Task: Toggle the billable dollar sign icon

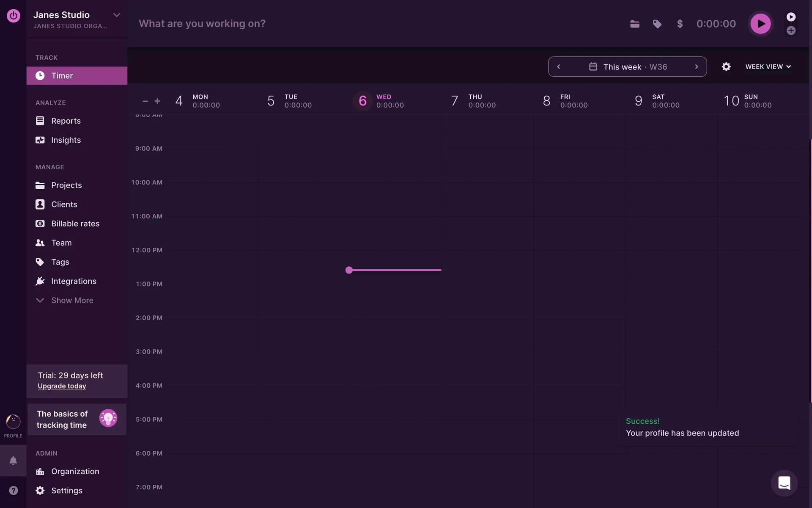Action: point(680,24)
